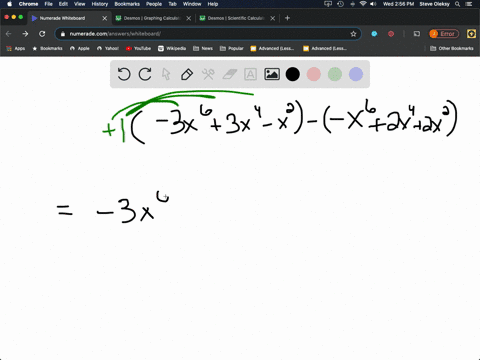Open the Bookmarks menu

pos(127,4)
